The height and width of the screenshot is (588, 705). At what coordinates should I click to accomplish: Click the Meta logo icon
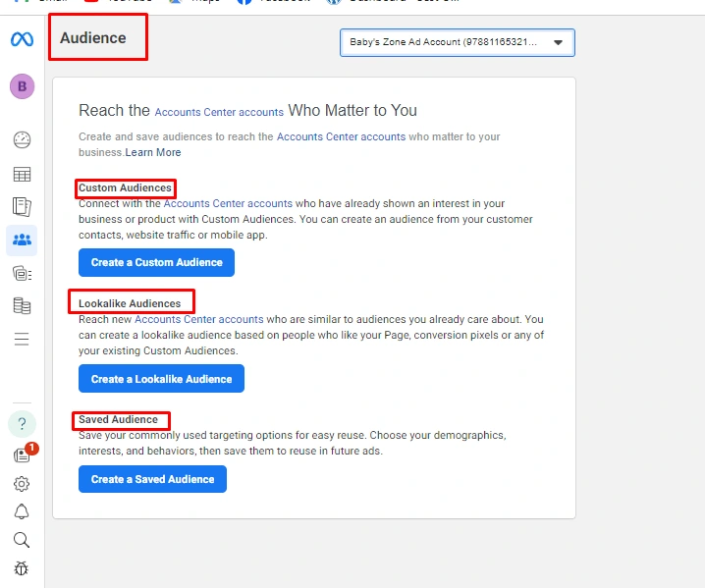click(x=22, y=39)
